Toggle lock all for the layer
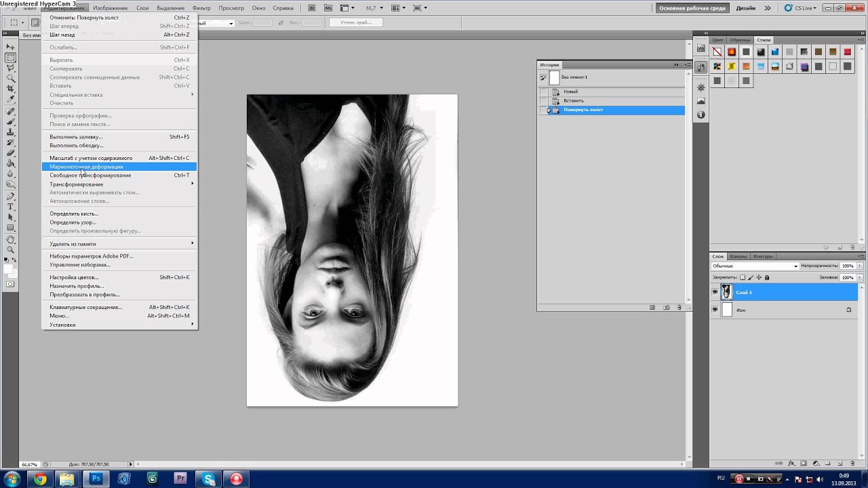This screenshot has height=488, width=868. [x=767, y=277]
